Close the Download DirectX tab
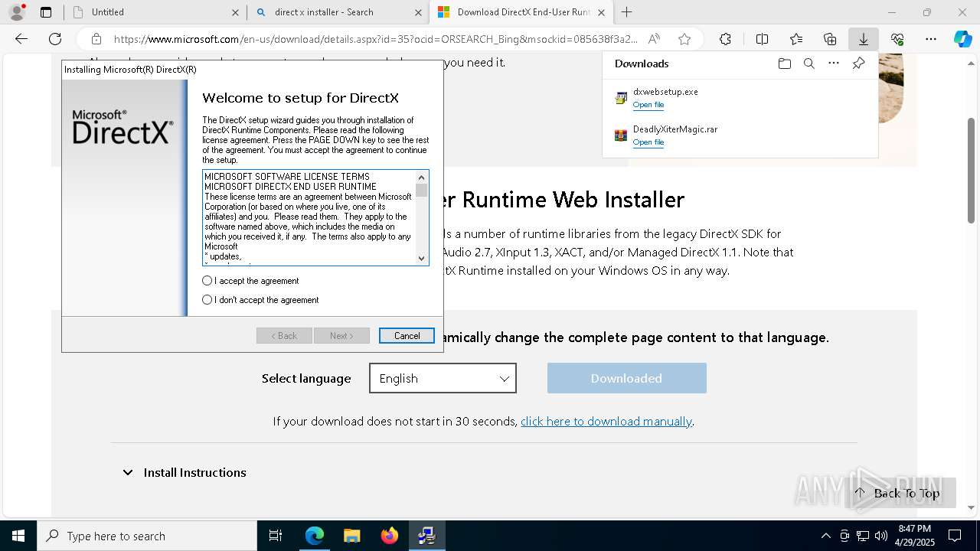980x551 pixels. coord(601,12)
